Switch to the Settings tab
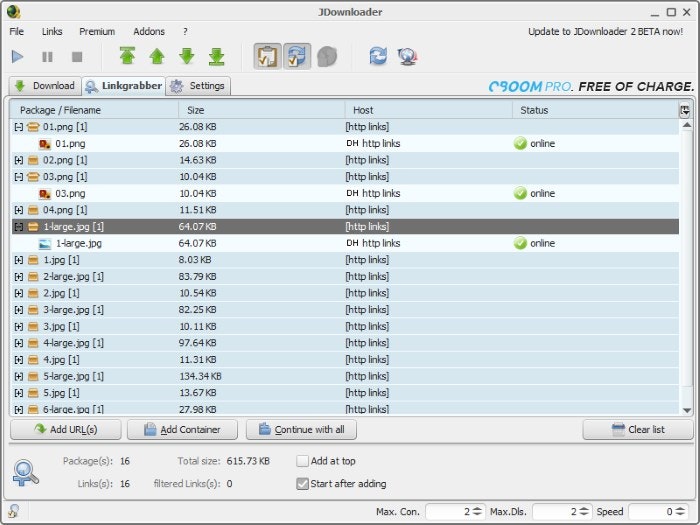Viewport: 700px width, 525px height. coord(198,86)
